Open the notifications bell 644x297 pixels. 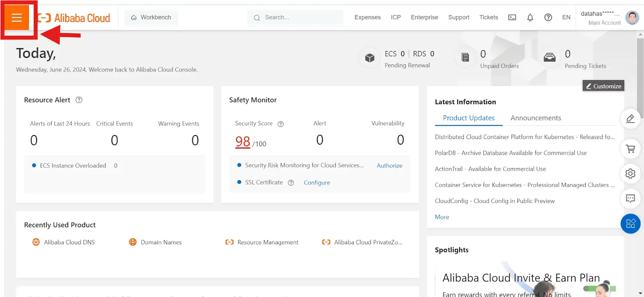click(530, 17)
